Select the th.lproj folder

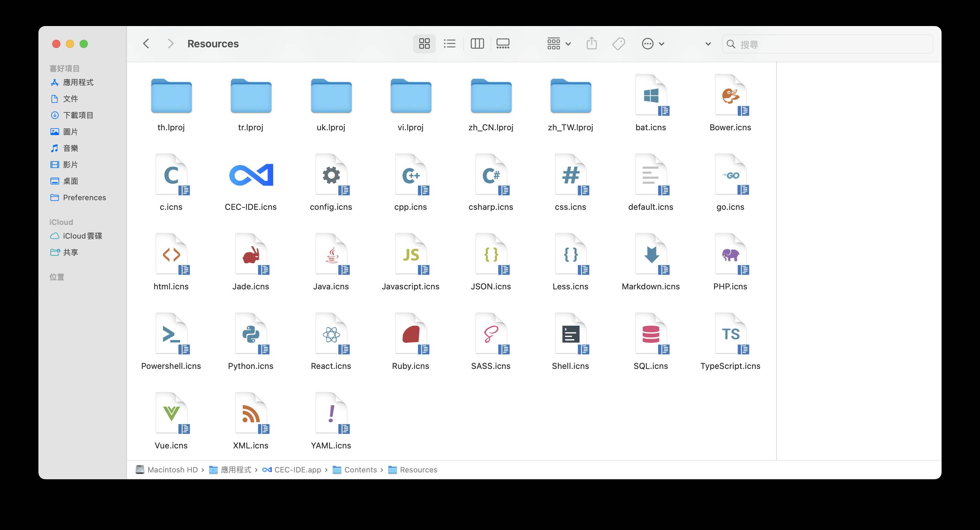[171, 96]
